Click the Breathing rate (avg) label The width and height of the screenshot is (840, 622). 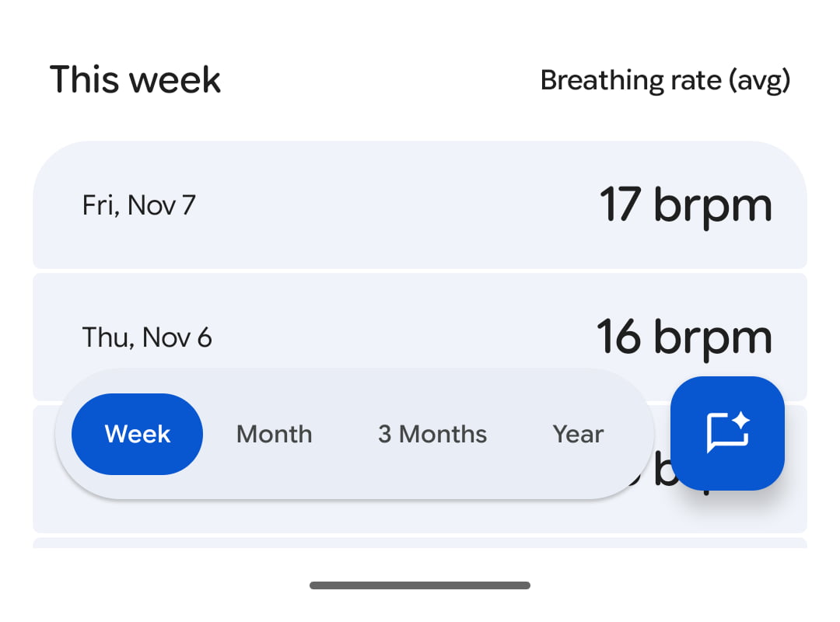(665, 80)
